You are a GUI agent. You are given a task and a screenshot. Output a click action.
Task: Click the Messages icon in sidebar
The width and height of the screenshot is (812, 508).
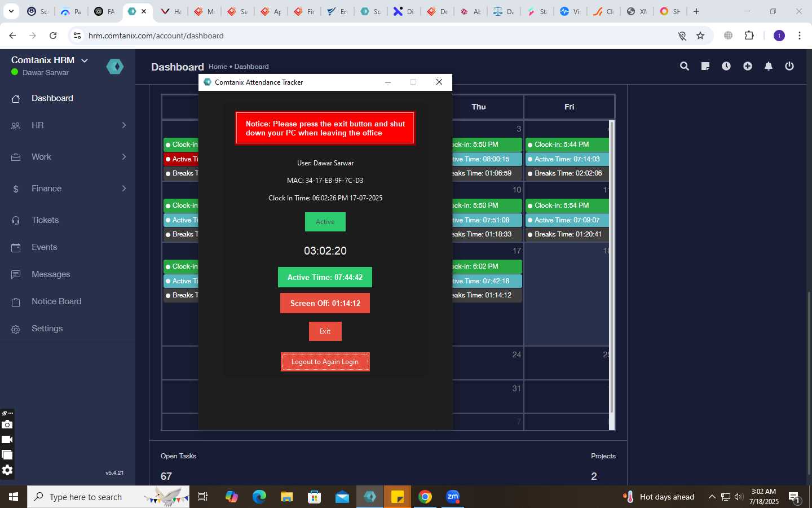(x=16, y=275)
